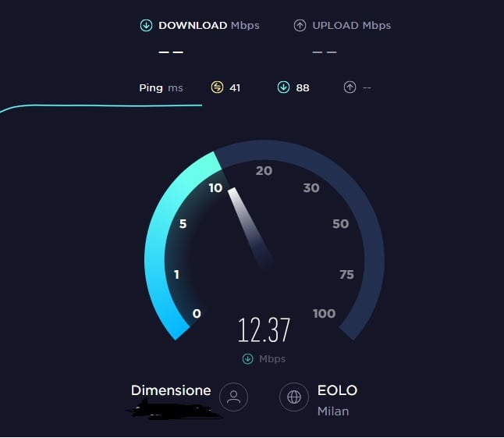The height and width of the screenshot is (438, 504).
Task: Click the download arrow icon beside DOWNLOAD Mbps
Action: tap(146, 26)
